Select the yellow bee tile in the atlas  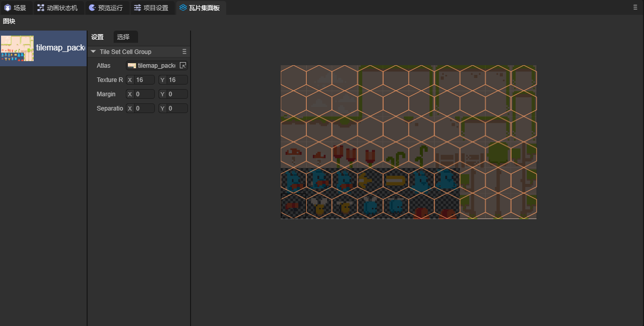point(319,206)
